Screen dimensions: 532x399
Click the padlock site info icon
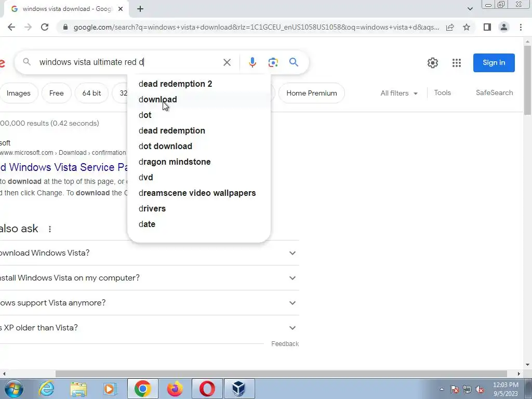pos(65,27)
